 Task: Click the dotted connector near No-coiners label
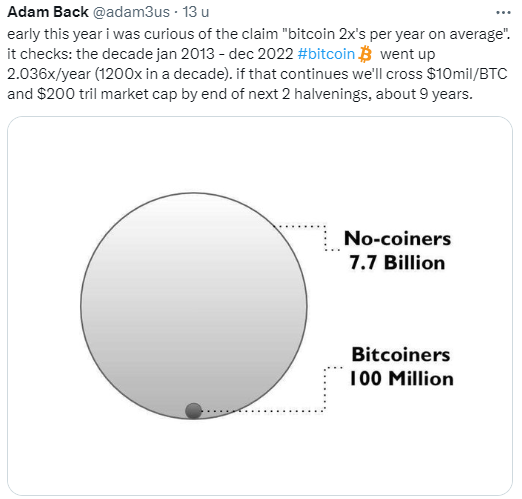click(x=308, y=237)
